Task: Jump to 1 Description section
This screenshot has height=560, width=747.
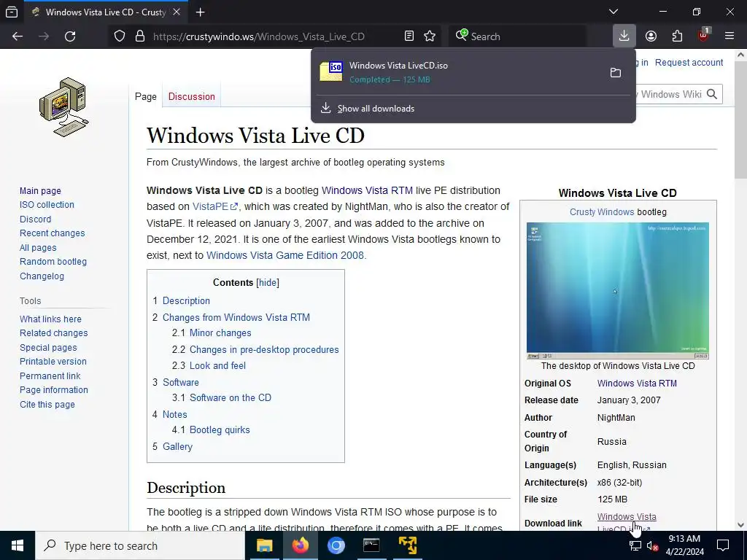Action: click(181, 301)
